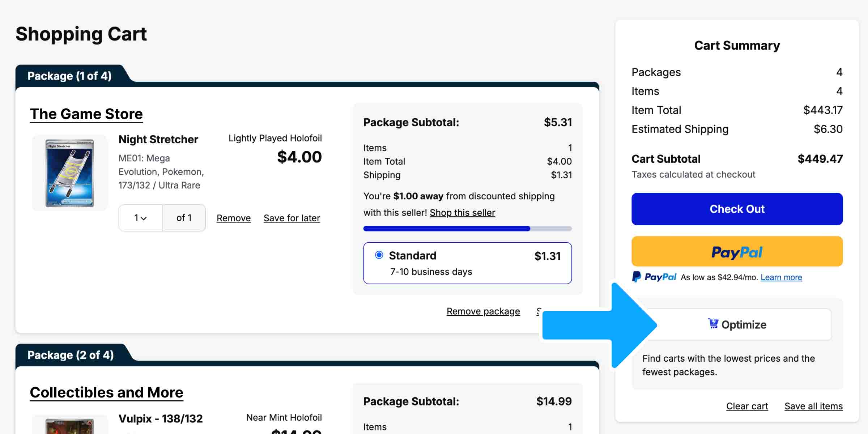Screen dimensions: 868x434
Task: Click the discounted shipping progress bar
Action: (x=467, y=229)
